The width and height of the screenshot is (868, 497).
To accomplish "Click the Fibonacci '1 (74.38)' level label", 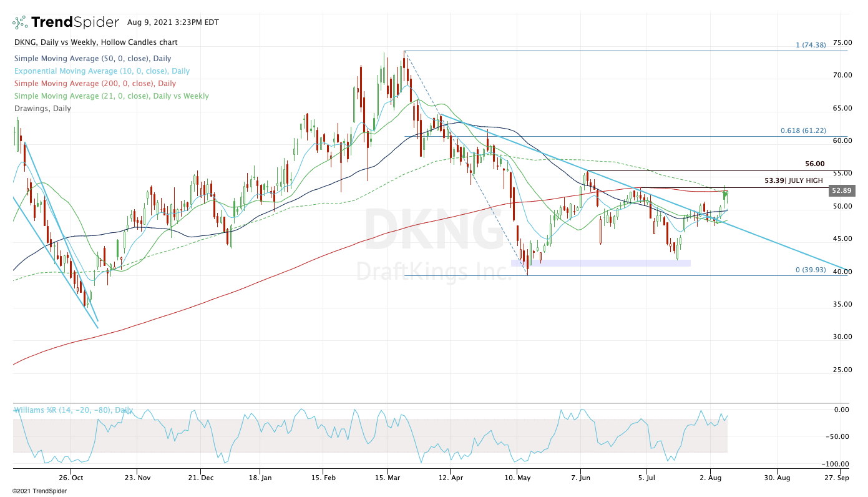I will coord(811,45).
